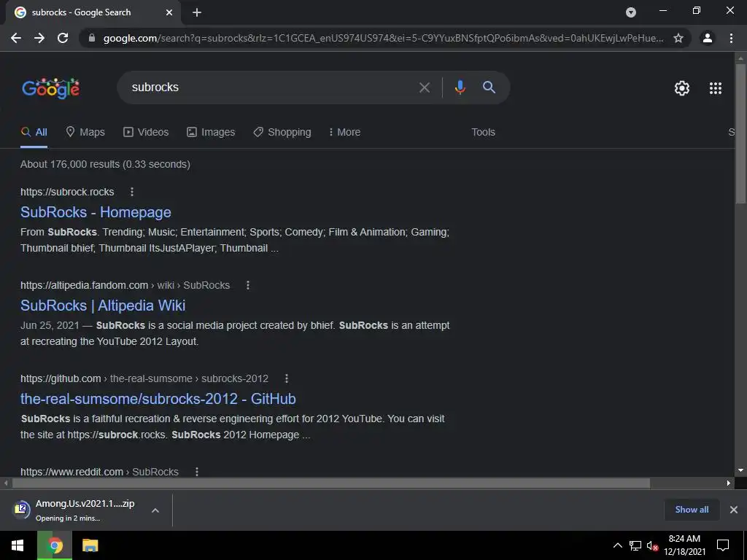Screen dimensions: 747x560
Task: Close the downloads bar
Action: pos(734,510)
